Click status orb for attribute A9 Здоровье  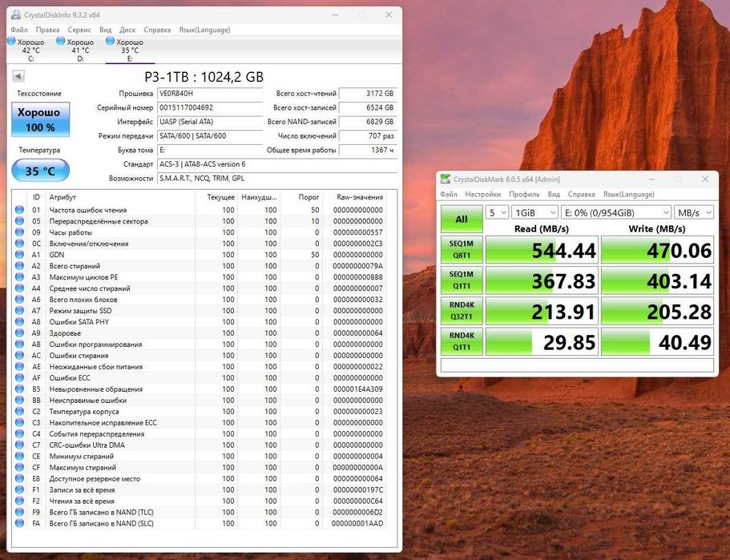(x=19, y=332)
